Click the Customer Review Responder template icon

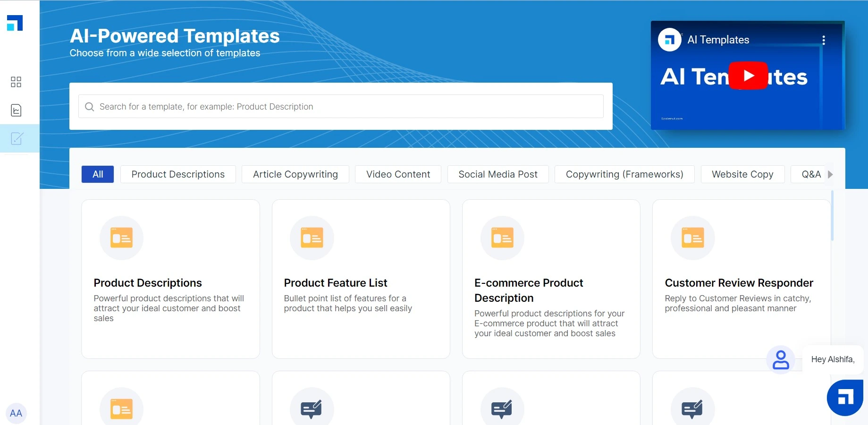[x=692, y=238]
